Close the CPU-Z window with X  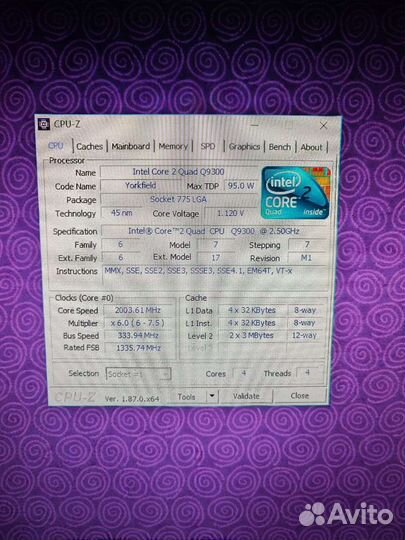coord(323,126)
